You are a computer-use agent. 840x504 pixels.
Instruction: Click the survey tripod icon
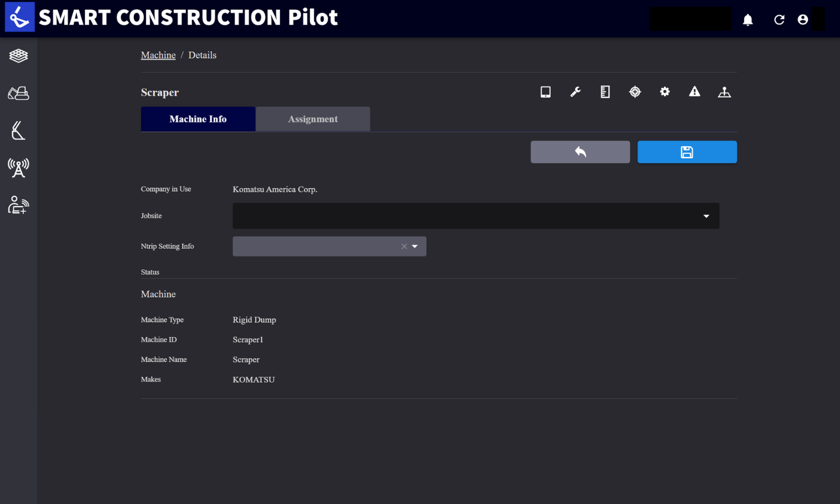click(724, 92)
